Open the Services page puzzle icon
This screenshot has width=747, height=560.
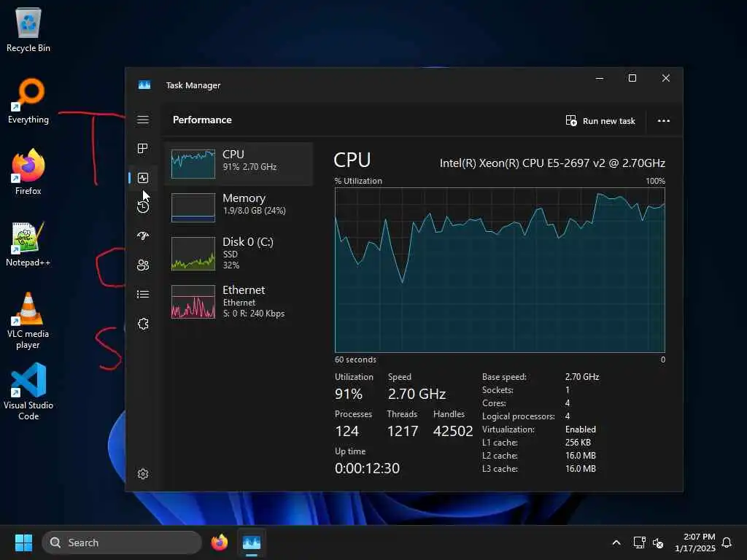(143, 324)
